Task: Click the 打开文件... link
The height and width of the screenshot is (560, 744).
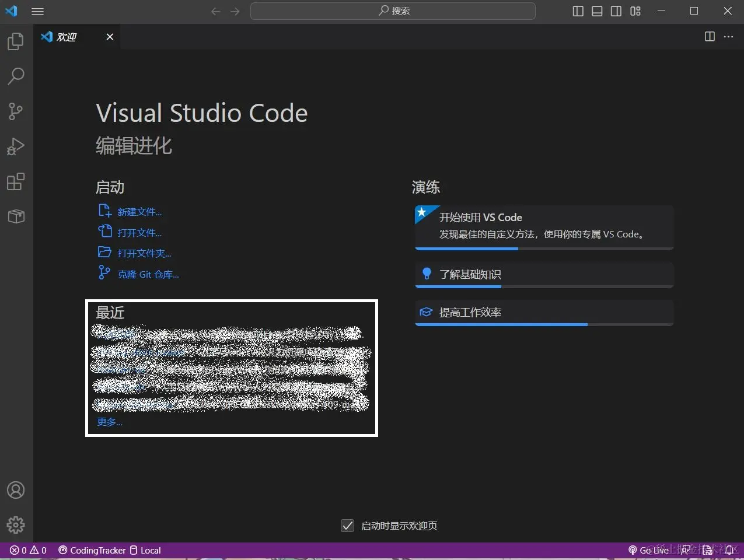Action: click(x=139, y=233)
